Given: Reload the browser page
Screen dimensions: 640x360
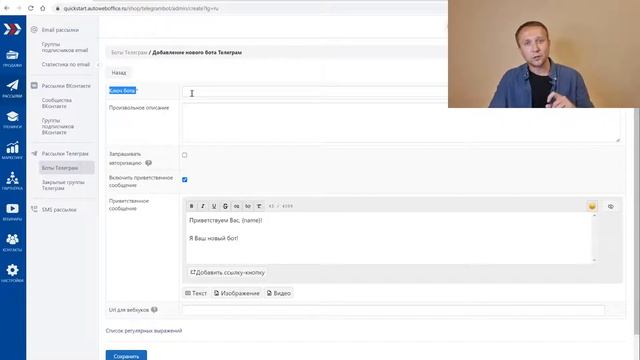Looking at the screenshot, I should [x=31, y=8].
